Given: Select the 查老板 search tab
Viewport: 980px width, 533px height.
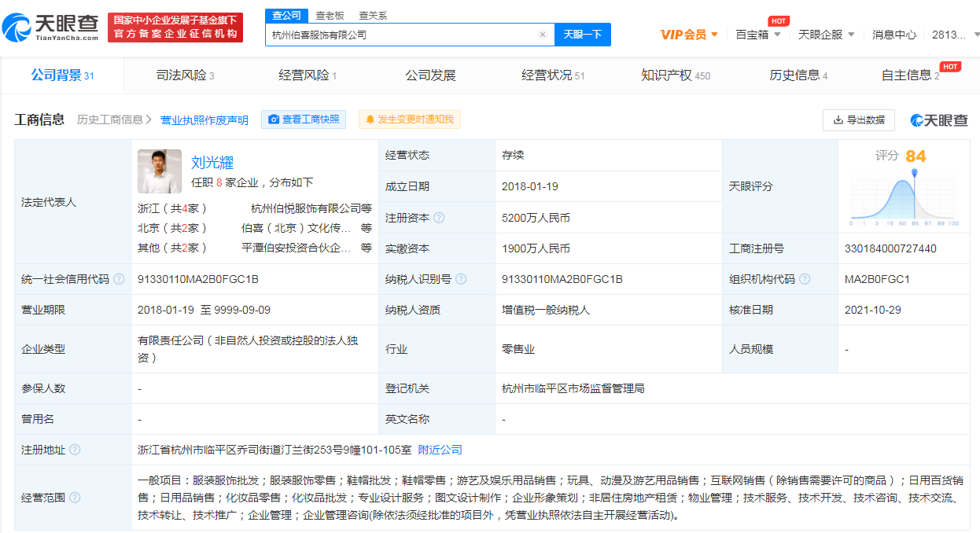Looking at the screenshot, I should point(330,15).
